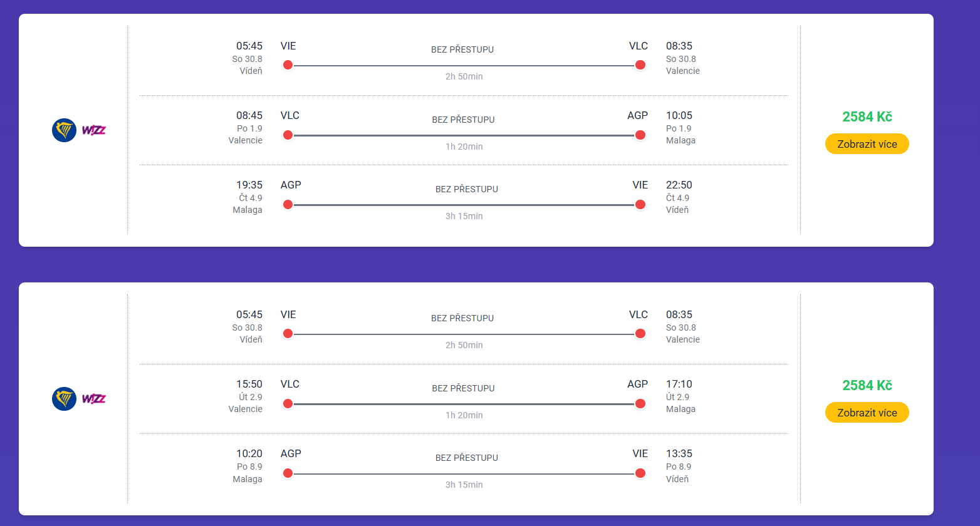This screenshot has height=526, width=980.
Task: Click "Zobrazit více" in the first flight card
Action: pyautogui.click(x=867, y=144)
